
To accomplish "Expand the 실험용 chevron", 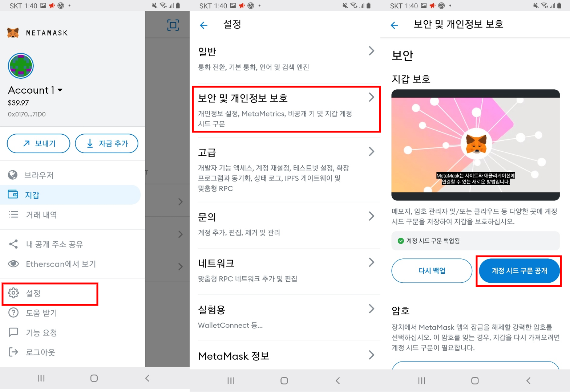I will point(371,309).
